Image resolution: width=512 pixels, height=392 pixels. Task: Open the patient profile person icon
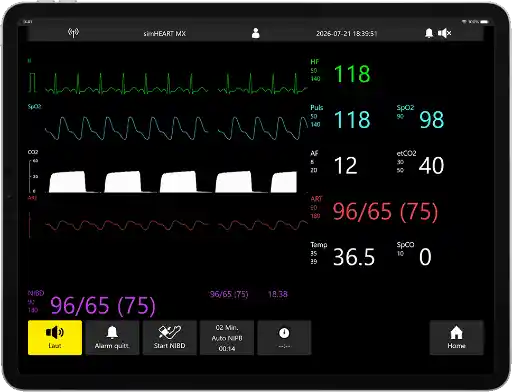click(256, 33)
